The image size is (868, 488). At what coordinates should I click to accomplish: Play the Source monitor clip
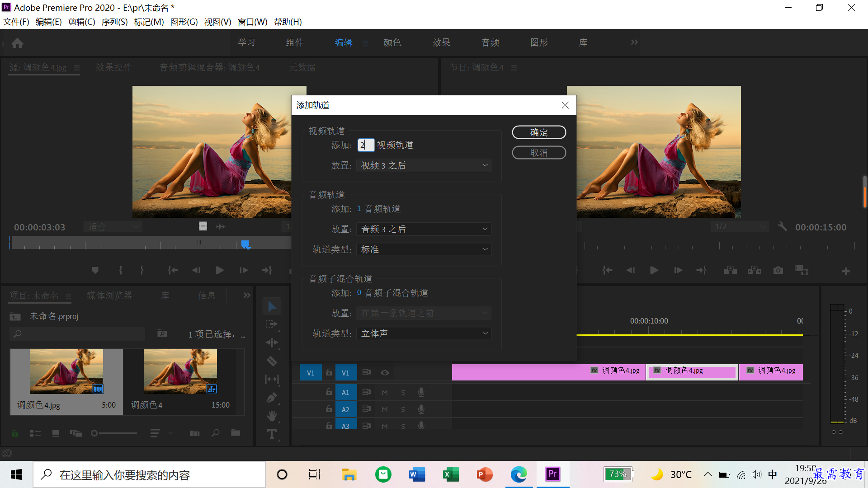pos(220,270)
